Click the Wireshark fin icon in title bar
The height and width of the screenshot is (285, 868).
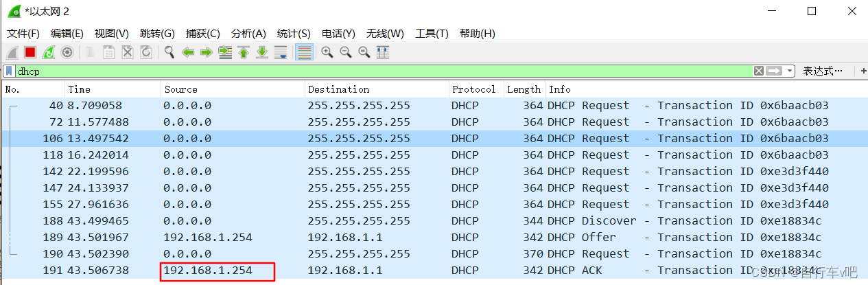pos(14,11)
